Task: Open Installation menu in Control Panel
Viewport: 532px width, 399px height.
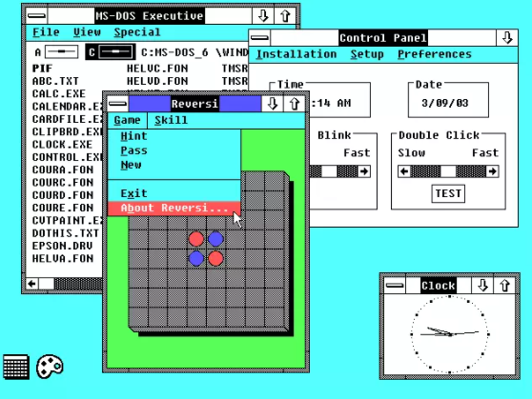Action: tap(297, 54)
